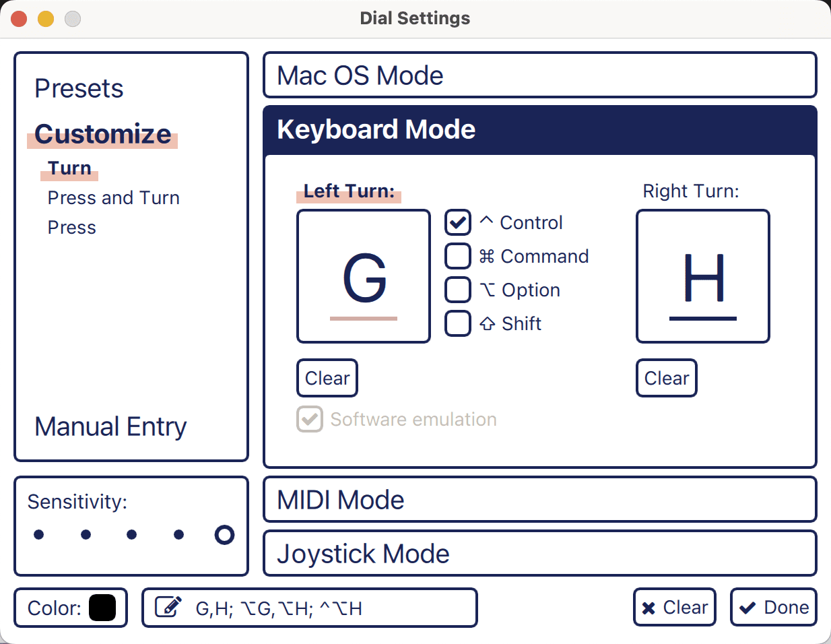Select the Right Turn label
Image resolution: width=831 pixels, height=644 pixels.
(x=691, y=191)
